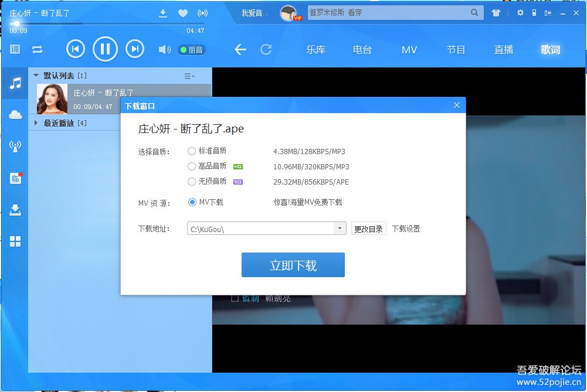
Task: Toggle the 丽音 sound effect
Action: (192, 50)
